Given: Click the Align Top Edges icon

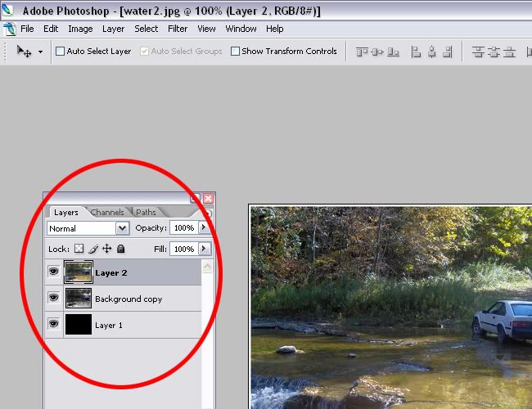Looking at the screenshot, I should [x=362, y=52].
